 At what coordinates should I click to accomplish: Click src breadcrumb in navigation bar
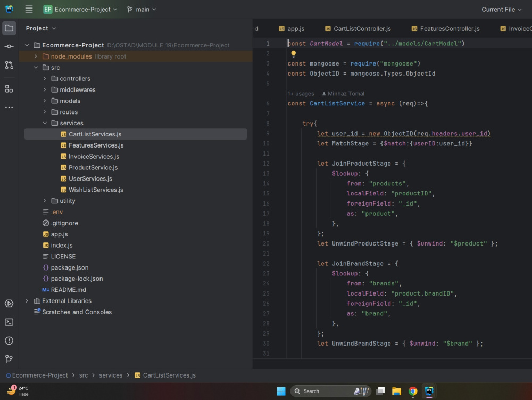[x=84, y=375]
